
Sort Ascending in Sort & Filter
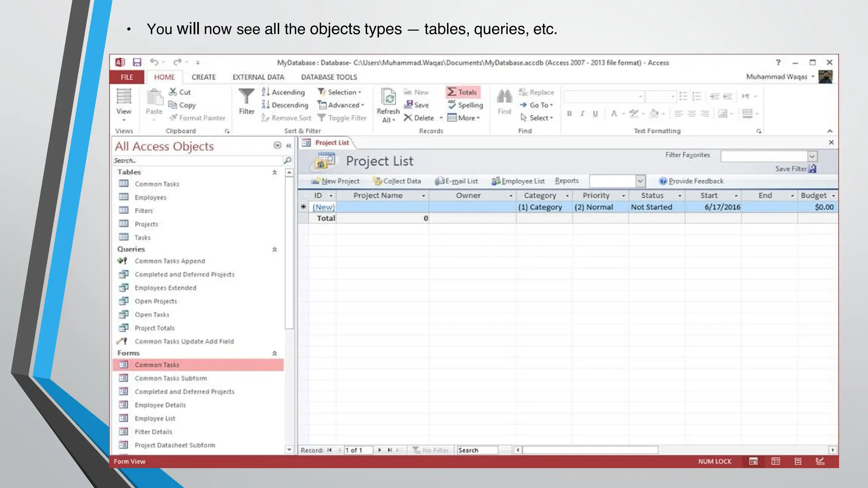click(x=283, y=92)
